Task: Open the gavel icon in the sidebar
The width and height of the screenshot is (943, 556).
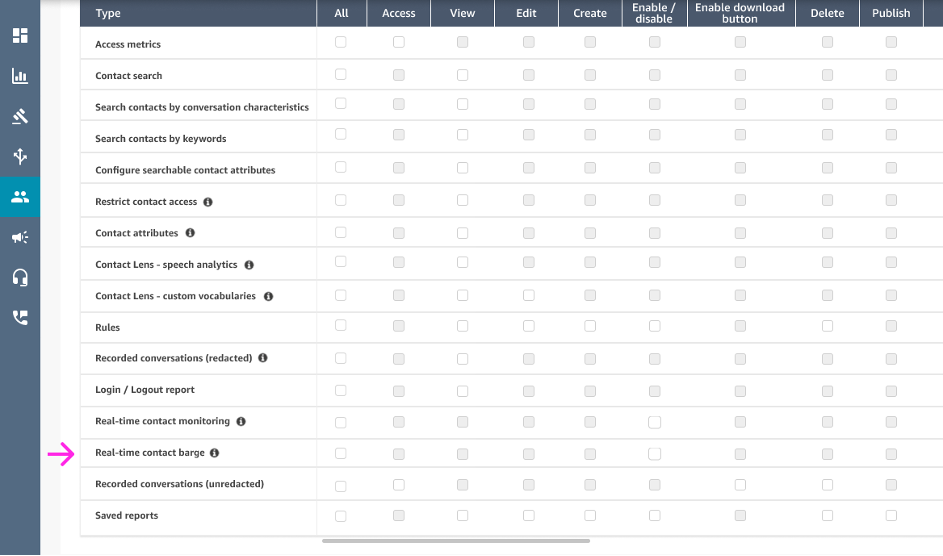Action: point(20,116)
